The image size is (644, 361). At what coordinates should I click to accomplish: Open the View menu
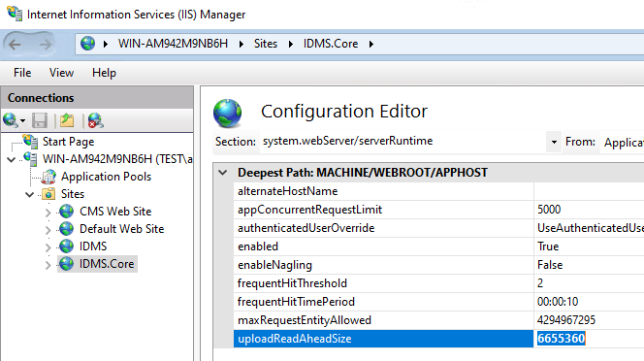coord(62,73)
